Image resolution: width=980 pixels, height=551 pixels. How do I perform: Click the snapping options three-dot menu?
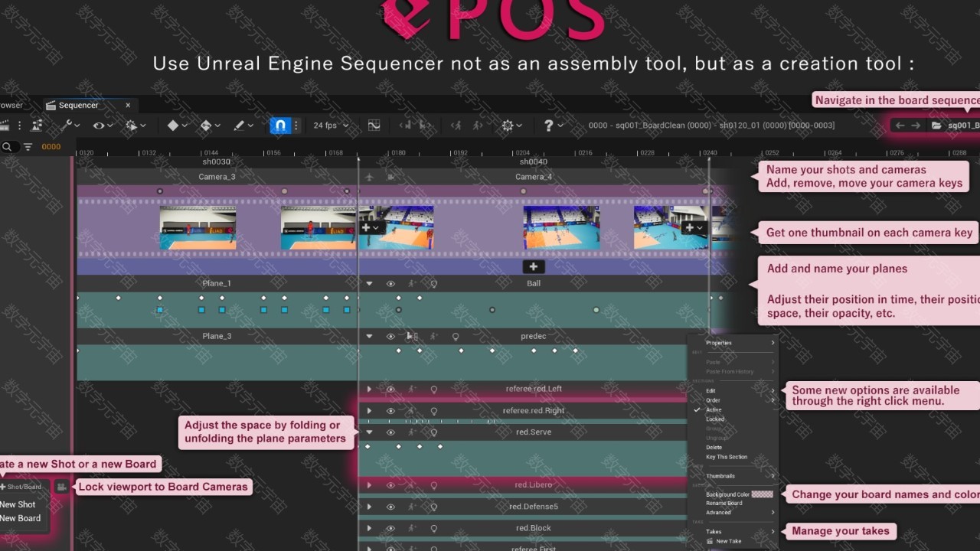tap(296, 126)
